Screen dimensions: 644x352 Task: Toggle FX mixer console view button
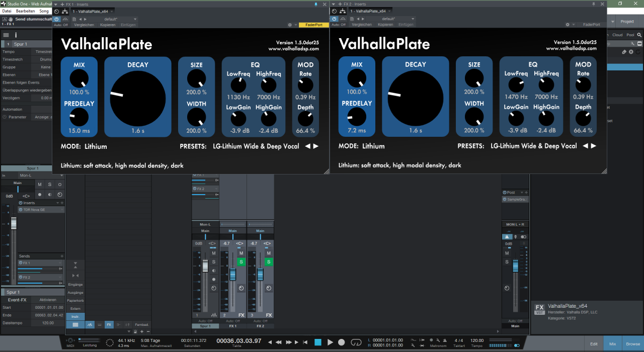109,325
